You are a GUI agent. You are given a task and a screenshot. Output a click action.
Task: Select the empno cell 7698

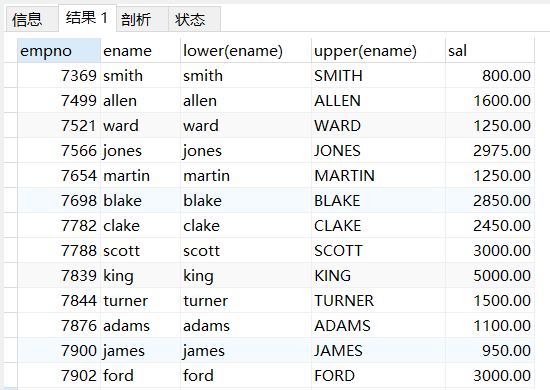coord(59,201)
